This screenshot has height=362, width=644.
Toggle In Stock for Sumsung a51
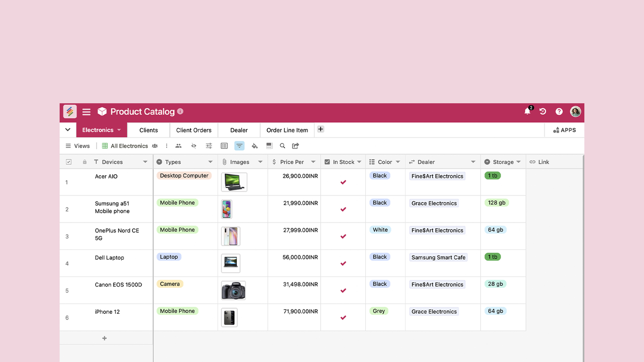(x=343, y=209)
